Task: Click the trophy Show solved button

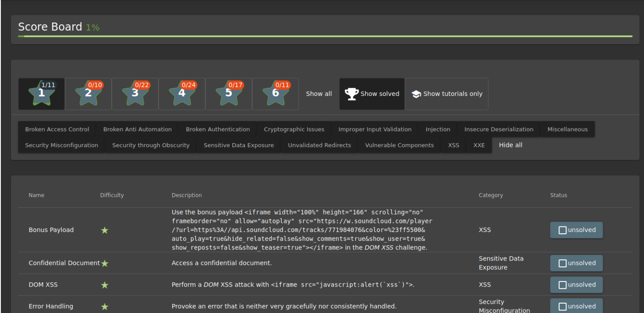Action: click(x=372, y=94)
